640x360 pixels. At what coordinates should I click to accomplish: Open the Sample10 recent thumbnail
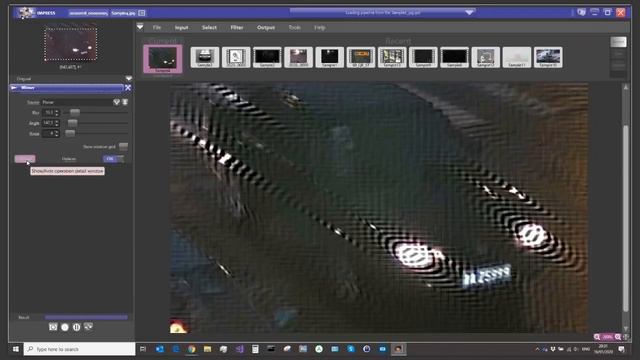(548, 57)
